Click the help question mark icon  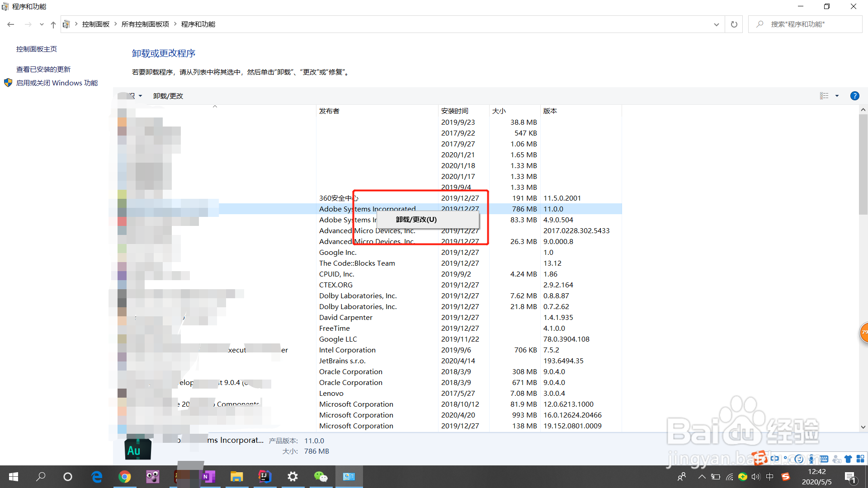click(x=854, y=96)
